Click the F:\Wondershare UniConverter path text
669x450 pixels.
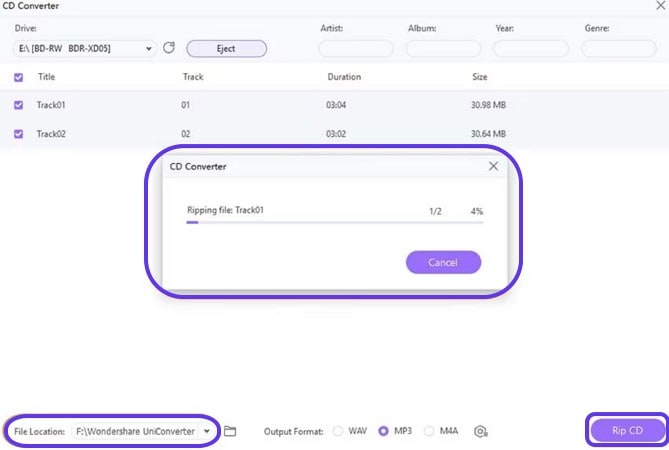coord(135,431)
